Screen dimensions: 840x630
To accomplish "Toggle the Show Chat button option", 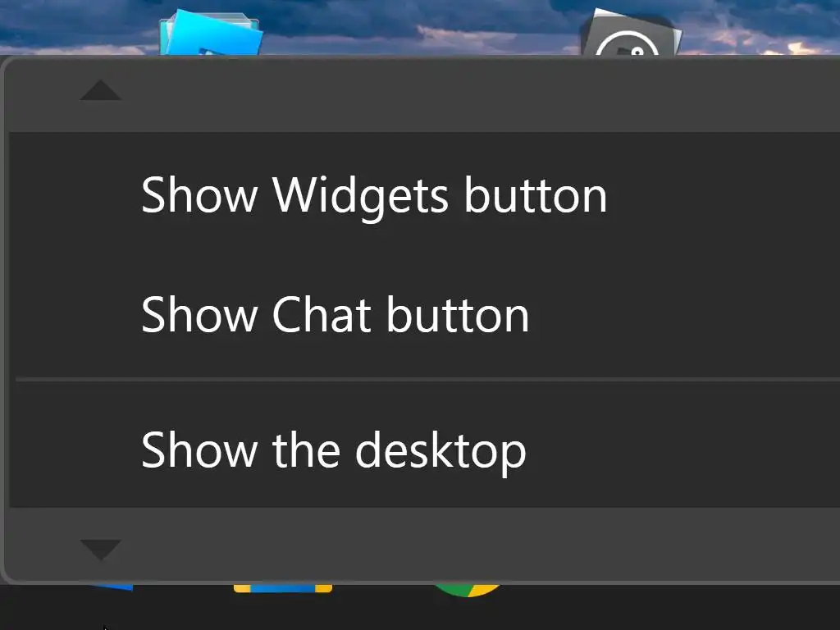I will click(x=424, y=315).
